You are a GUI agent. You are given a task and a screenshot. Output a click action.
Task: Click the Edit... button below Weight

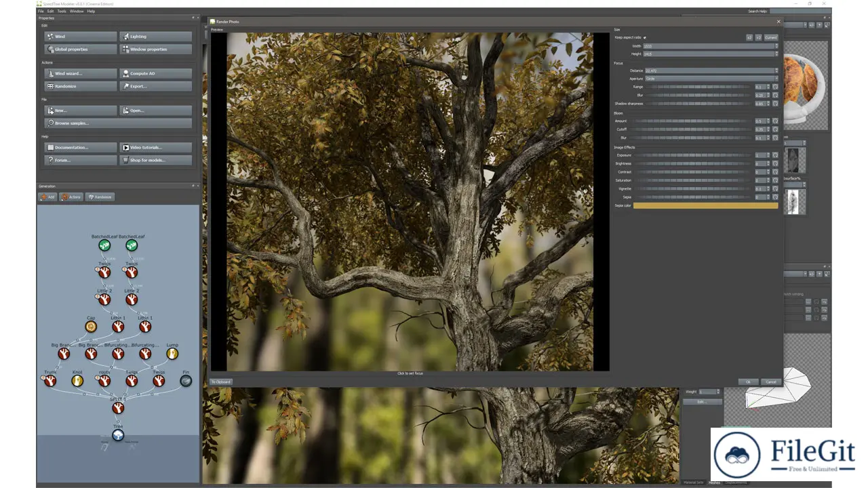[701, 402]
